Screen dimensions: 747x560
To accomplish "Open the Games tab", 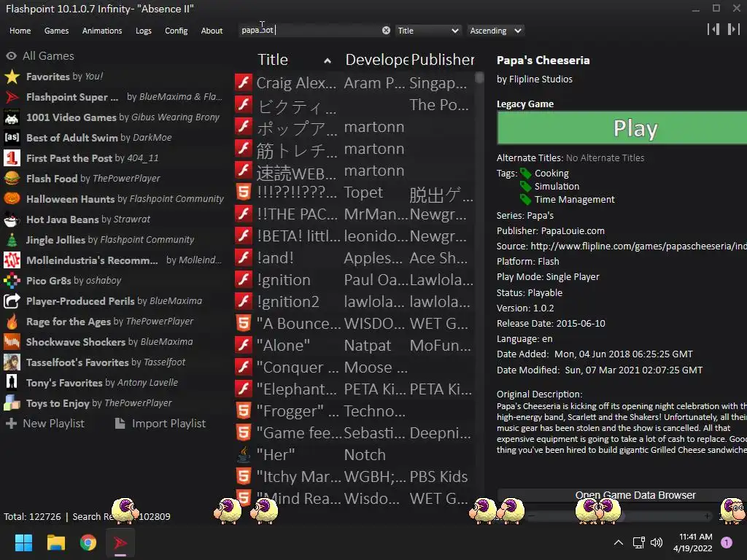I will 56,31.
